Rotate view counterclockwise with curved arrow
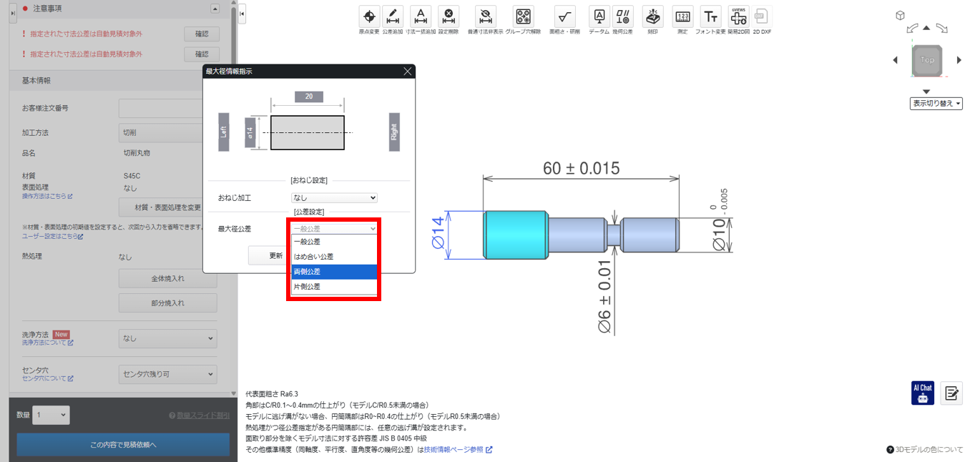Viewport: 980px width, 462px height. coord(912,29)
